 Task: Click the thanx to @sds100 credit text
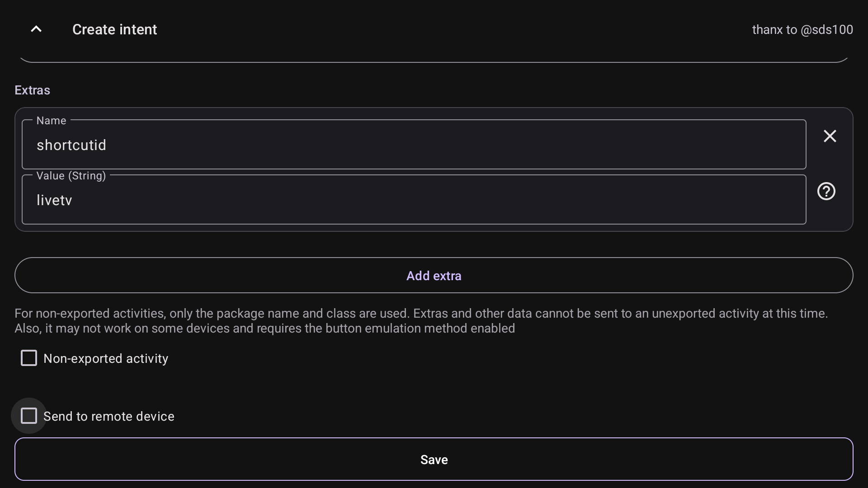click(802, 30)
